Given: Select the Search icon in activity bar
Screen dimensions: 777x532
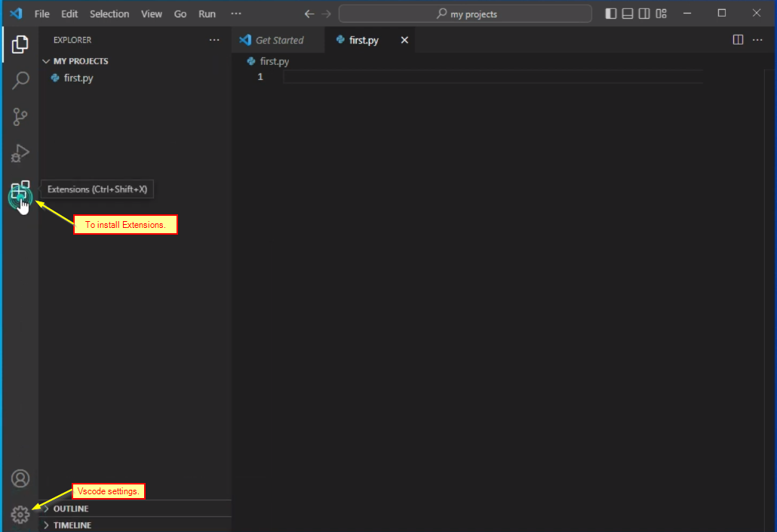Looking at the screenshot, I should click(x=20, y=80).
